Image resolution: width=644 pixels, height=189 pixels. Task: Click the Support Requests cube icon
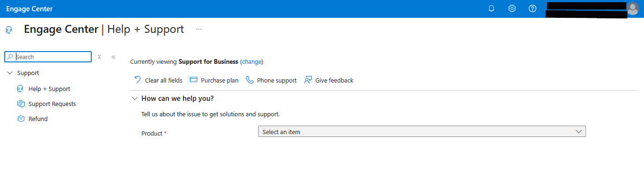(x=21, y=104)
